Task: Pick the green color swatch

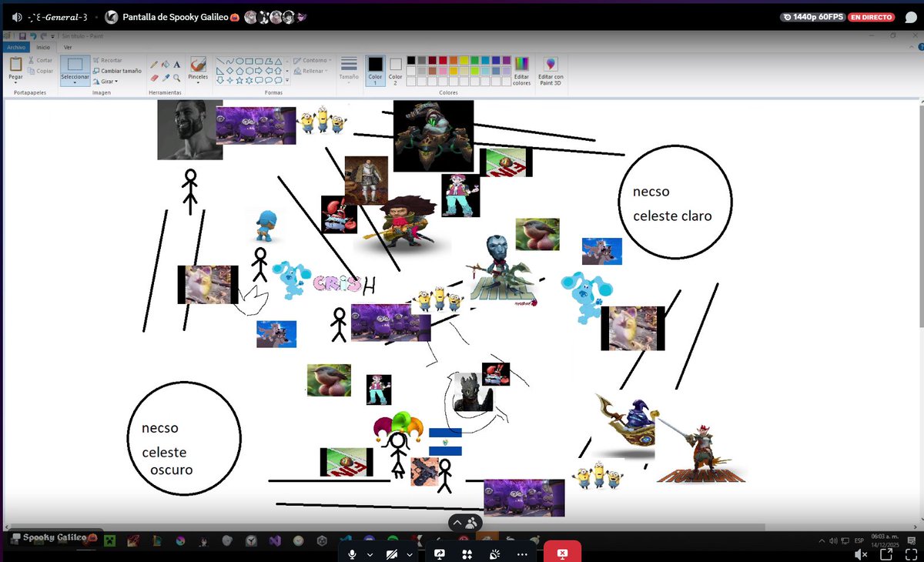Action: (475, 60)
